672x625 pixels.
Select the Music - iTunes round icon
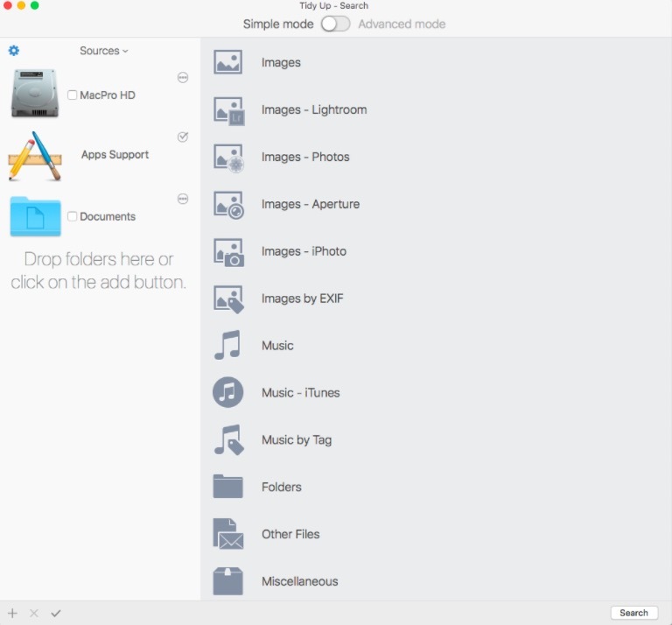pos(228,393)
